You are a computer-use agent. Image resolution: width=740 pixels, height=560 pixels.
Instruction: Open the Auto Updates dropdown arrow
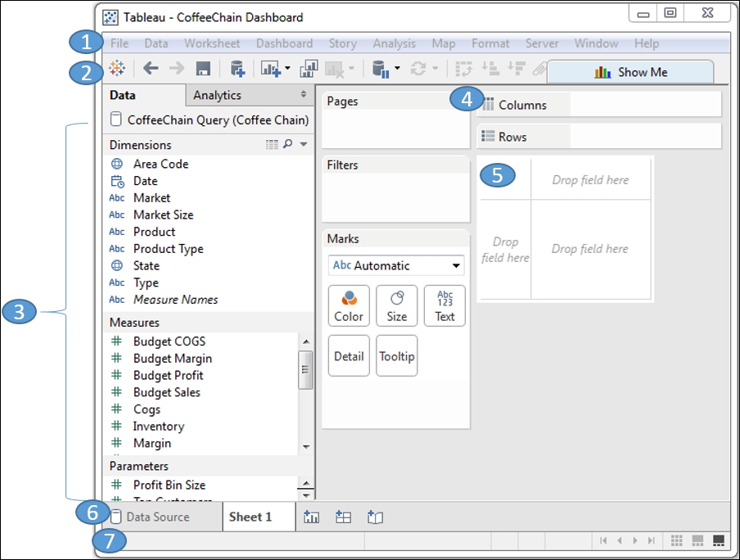(x=397, y=69)
